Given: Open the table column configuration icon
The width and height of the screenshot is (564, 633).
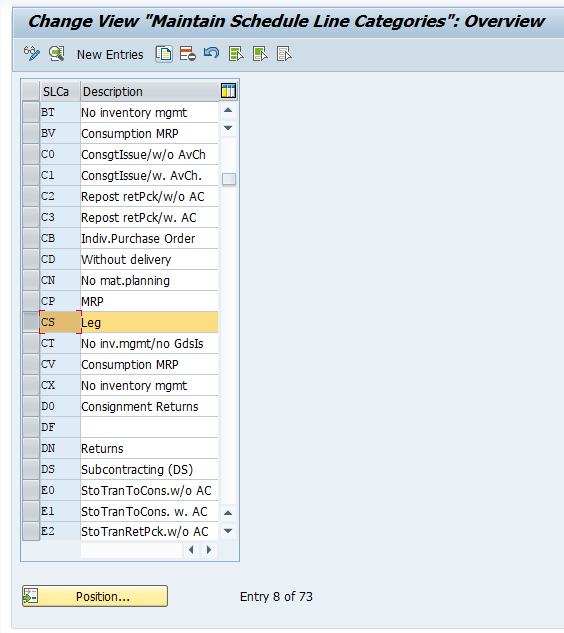Looking at the screenshot, I should point(228,91).
